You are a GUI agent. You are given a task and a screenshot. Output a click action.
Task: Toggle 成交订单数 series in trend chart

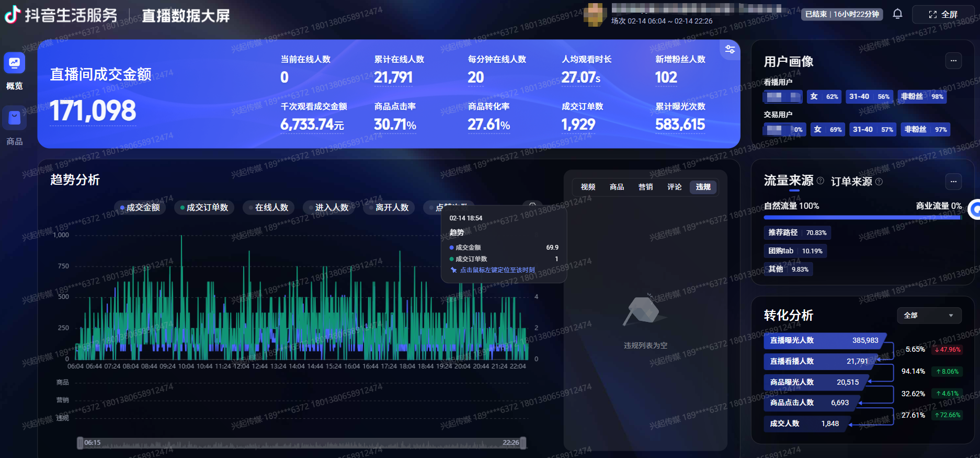point(204,208)
